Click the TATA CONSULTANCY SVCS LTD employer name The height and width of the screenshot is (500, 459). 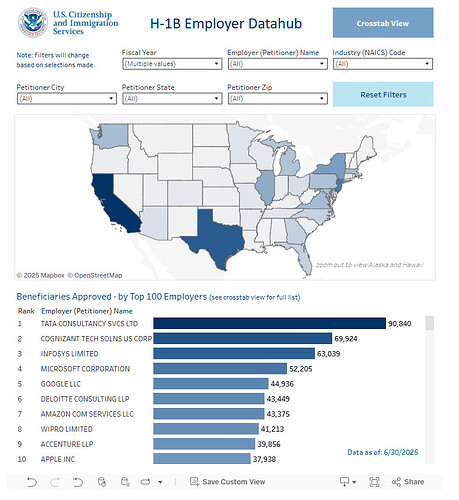click(89, 324)
